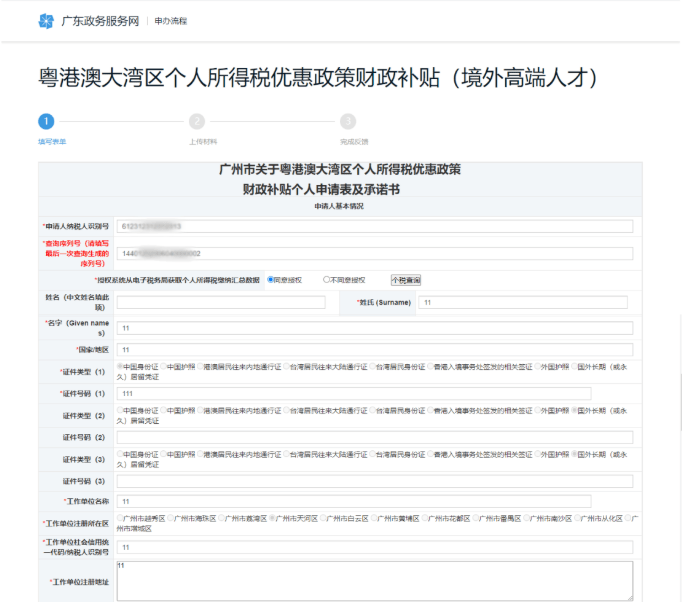Screen dimensions: 691x602
Task: Focus the 姓氏 (Surname) text field
Action: point(523,302)
